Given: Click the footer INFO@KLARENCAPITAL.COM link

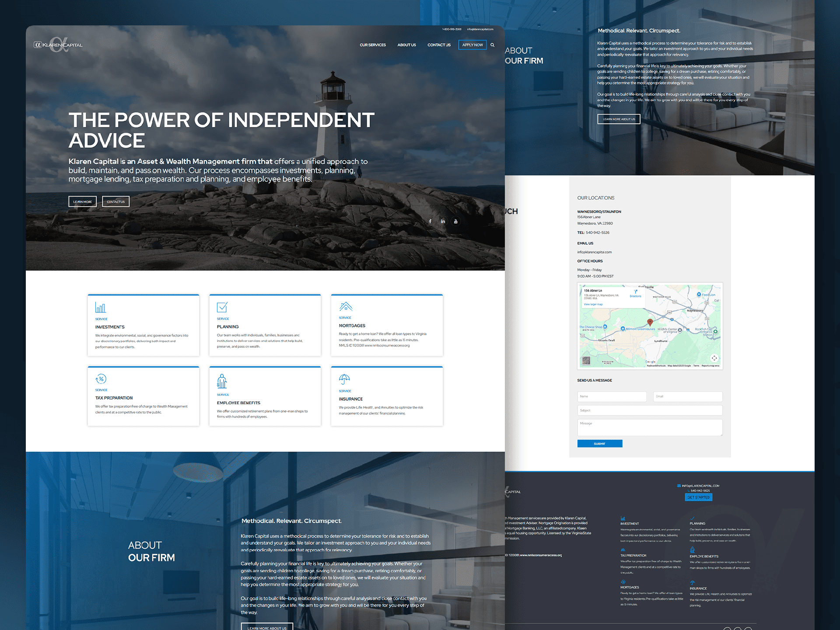Looking at the screenshot, I should click(700, 486).
